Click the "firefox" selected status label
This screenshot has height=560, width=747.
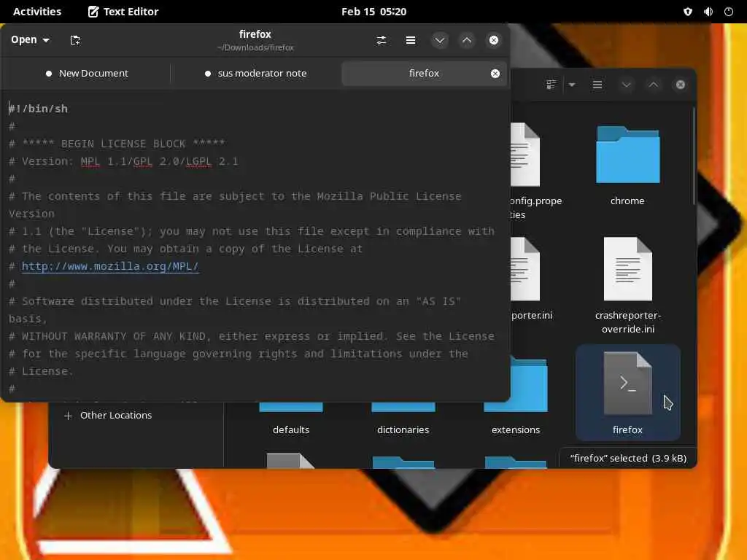[x=628, y=458]
